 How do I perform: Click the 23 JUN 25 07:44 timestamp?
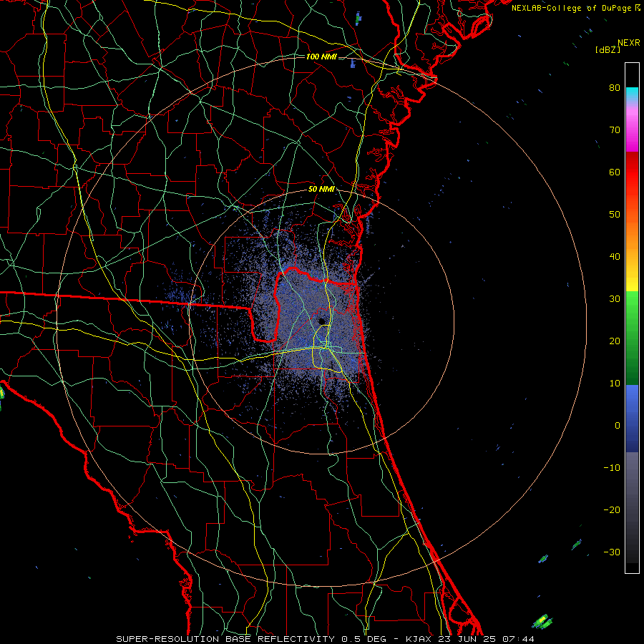pos(487,639)
